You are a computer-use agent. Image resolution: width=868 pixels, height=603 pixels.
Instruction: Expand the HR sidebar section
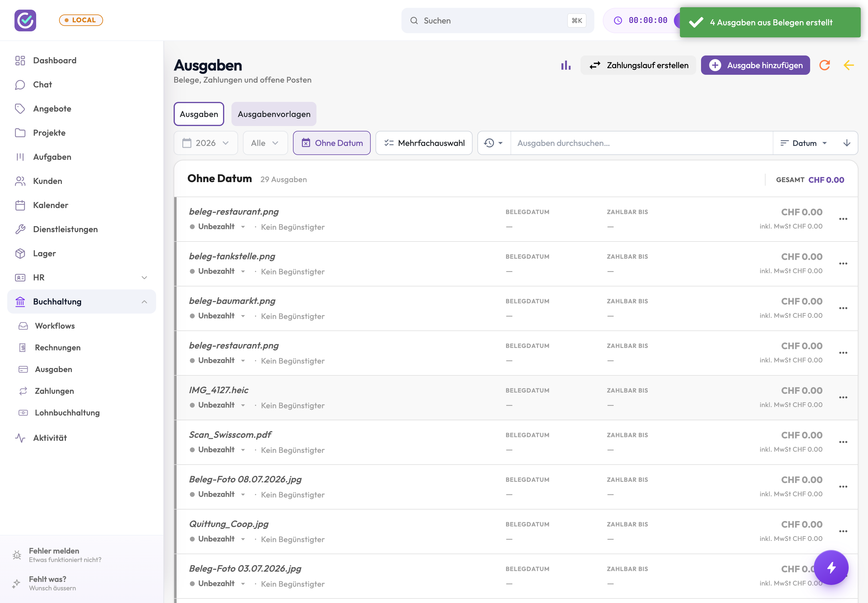click(x=82, y=278)
